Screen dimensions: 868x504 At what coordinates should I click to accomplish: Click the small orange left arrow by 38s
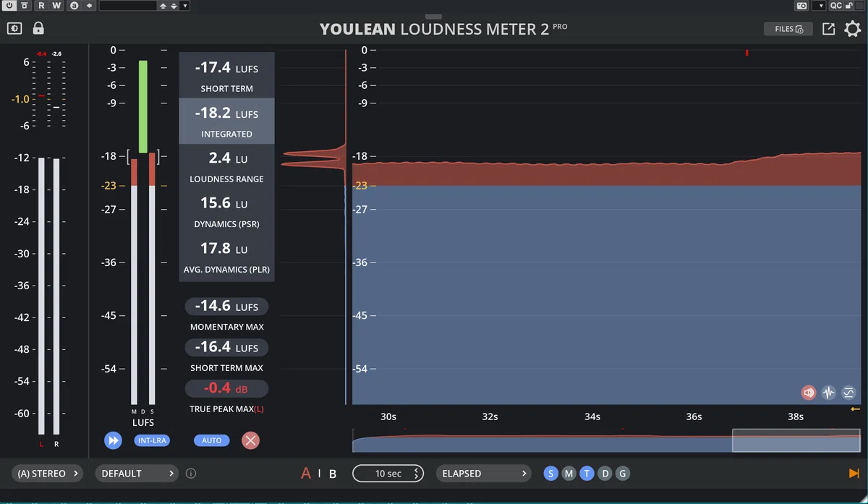[x=856, y=409]
